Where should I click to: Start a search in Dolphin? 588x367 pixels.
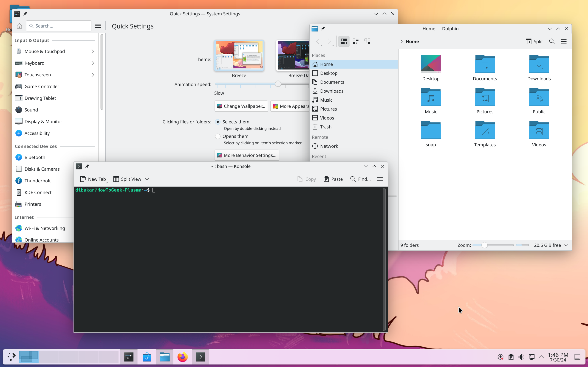552,41
